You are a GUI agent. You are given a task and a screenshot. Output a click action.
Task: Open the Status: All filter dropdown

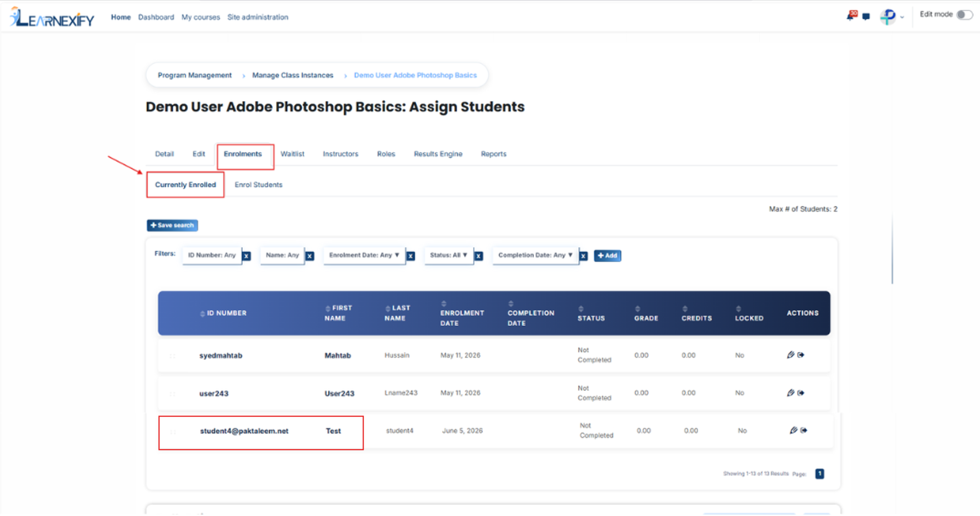449,255
